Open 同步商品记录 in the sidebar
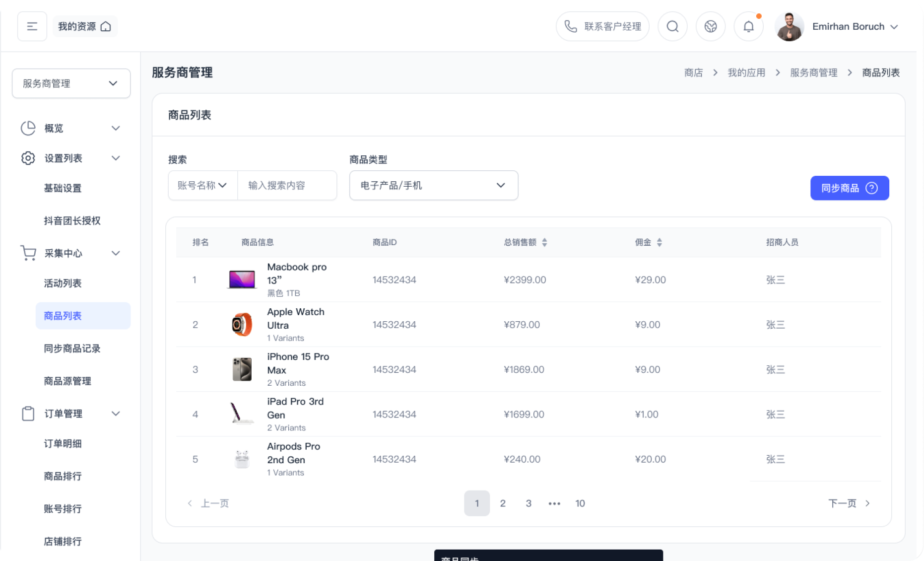 point(72,349)
